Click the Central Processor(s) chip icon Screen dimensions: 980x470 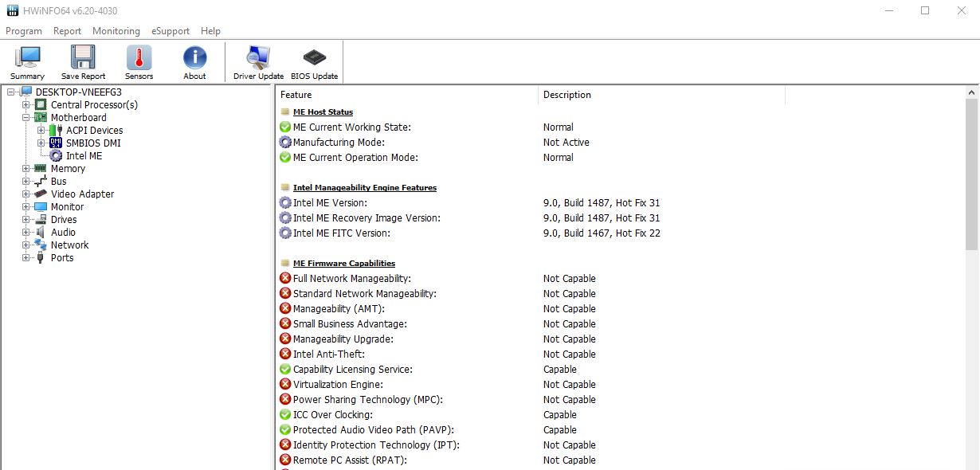pos(41,104)
